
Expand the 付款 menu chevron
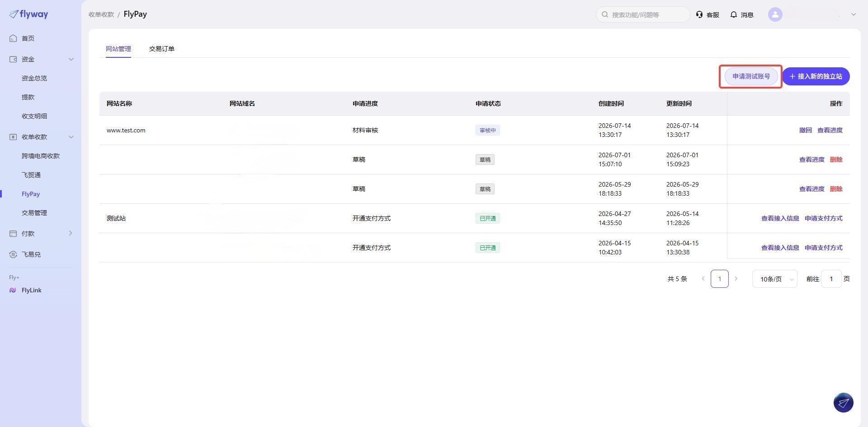(71, 233)
